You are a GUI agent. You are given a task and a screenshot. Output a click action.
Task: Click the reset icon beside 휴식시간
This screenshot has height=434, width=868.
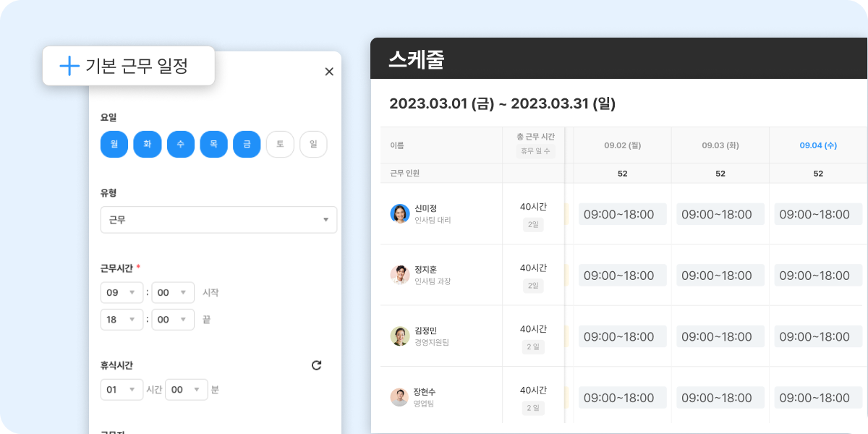[x=316, y=366]
